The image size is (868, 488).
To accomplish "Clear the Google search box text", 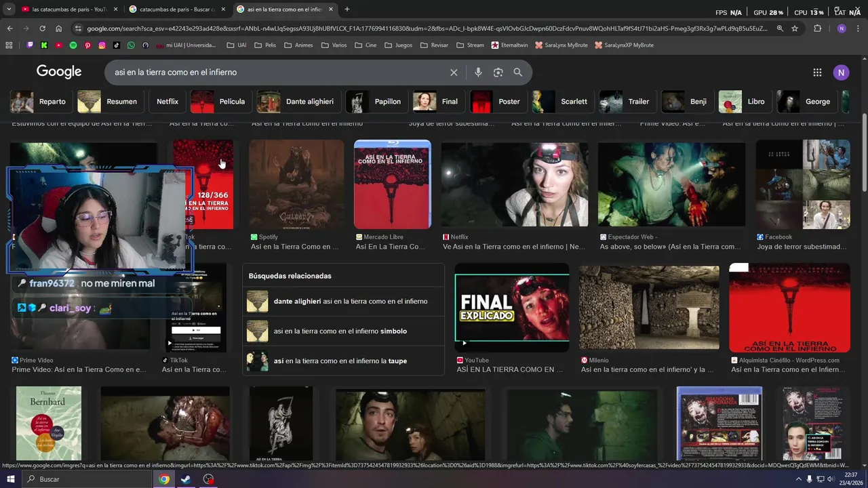I will point(454,73).
